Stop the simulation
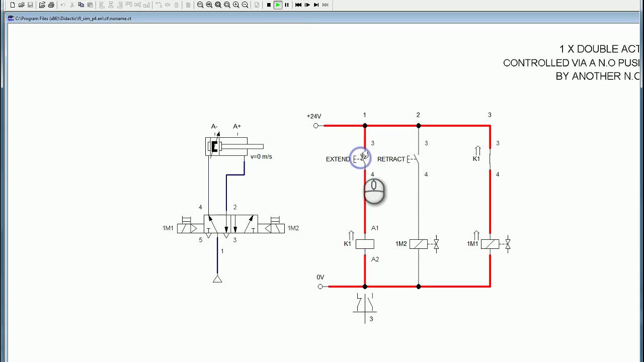The height and width of the screenshot is (362, 644). 269,5
